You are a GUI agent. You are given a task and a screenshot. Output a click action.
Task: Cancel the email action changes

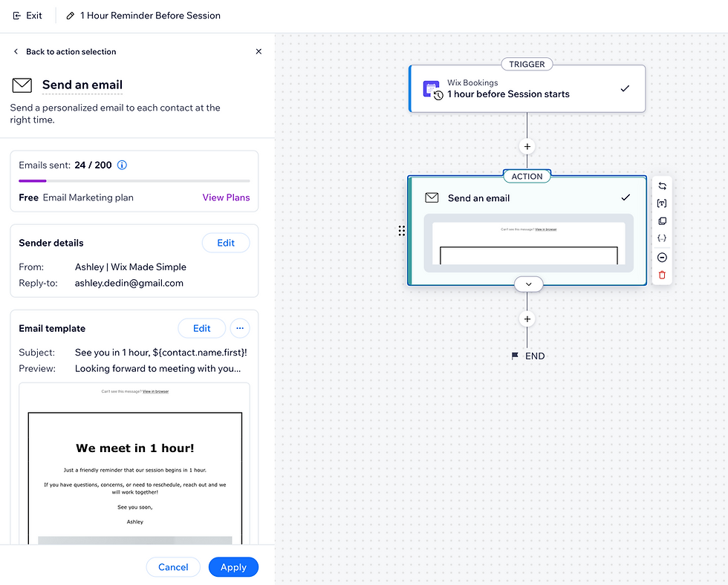173,567
